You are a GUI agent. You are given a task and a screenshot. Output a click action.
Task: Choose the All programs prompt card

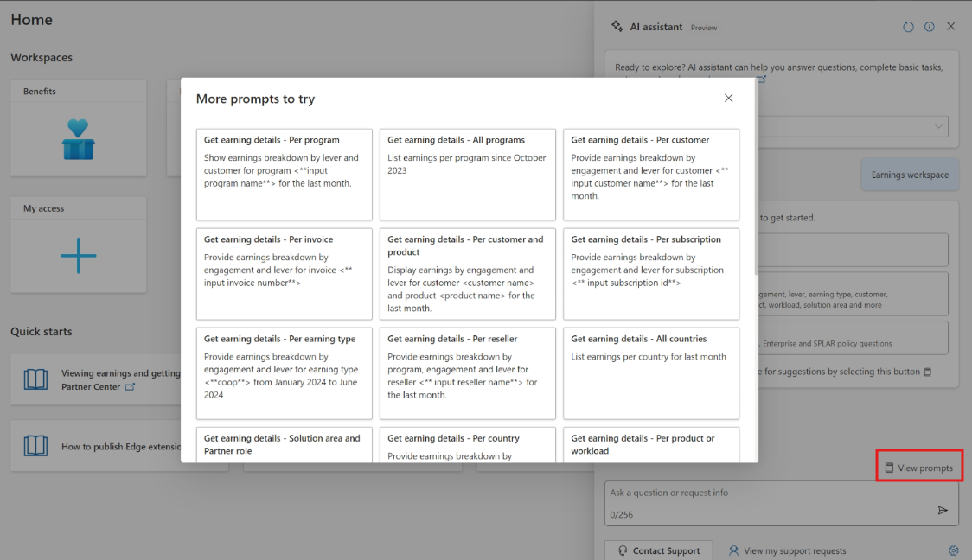pos(467,174)
